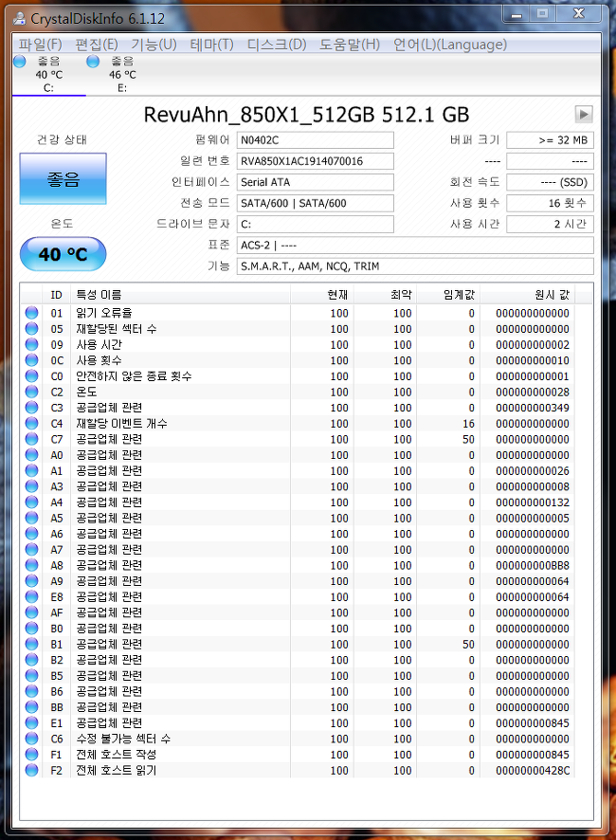Click status icon of row E8

coord(31,596)
